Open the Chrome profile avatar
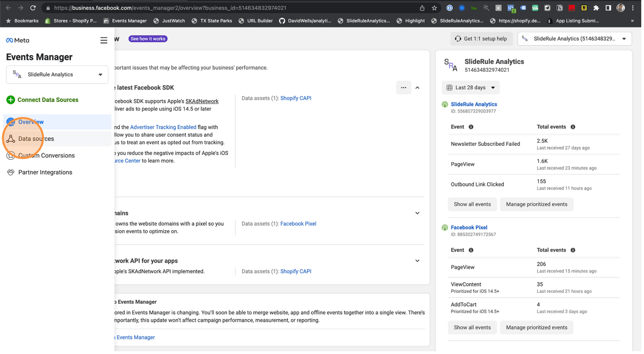 tap(621, 8)
